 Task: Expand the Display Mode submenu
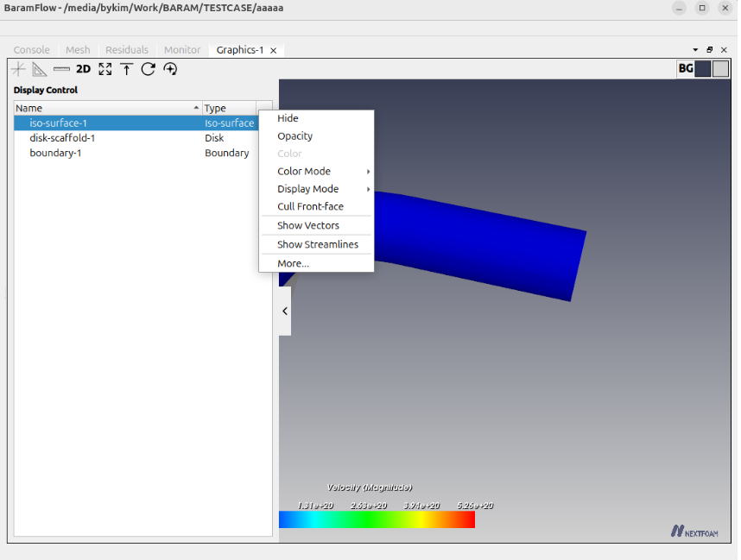(x=316, y=189)
